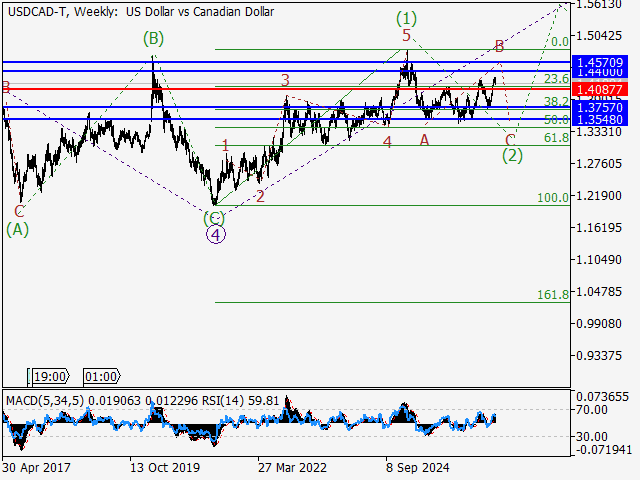Click the Fibonacci 38.2 level label
The image size is (640, 480).
556,101
